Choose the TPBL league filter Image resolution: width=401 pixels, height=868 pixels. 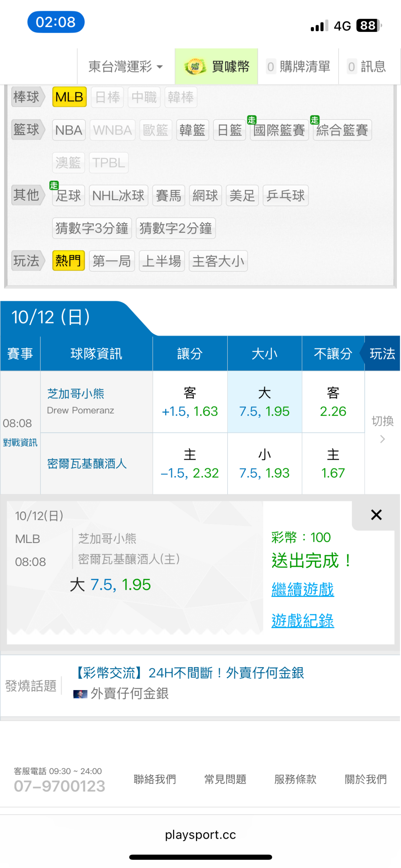[x=108, y=163]
